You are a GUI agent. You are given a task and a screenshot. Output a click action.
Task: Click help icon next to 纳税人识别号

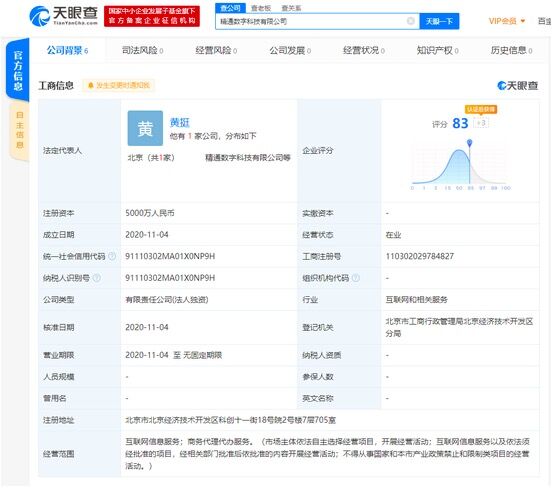[x=96, y=278]
